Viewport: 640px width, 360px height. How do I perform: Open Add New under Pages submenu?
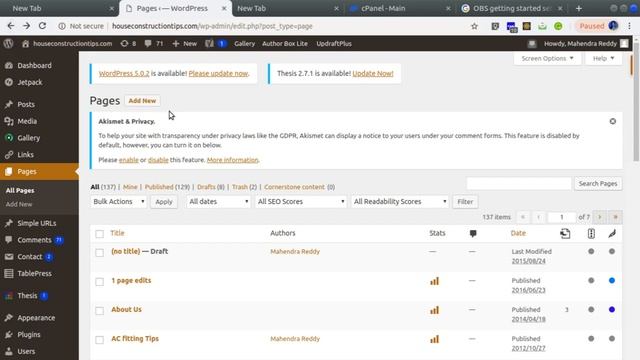[19, 204]
